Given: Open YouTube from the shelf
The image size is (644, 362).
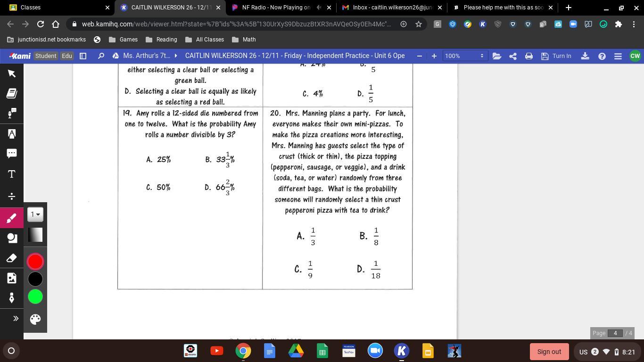Looking at the screenshot, I should click(x=217, y=351).
